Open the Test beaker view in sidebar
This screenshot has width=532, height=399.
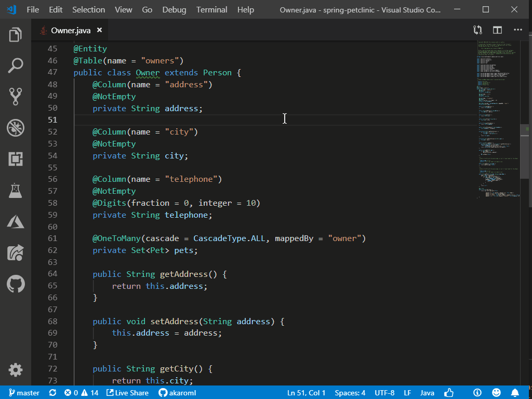coord(15,190)
